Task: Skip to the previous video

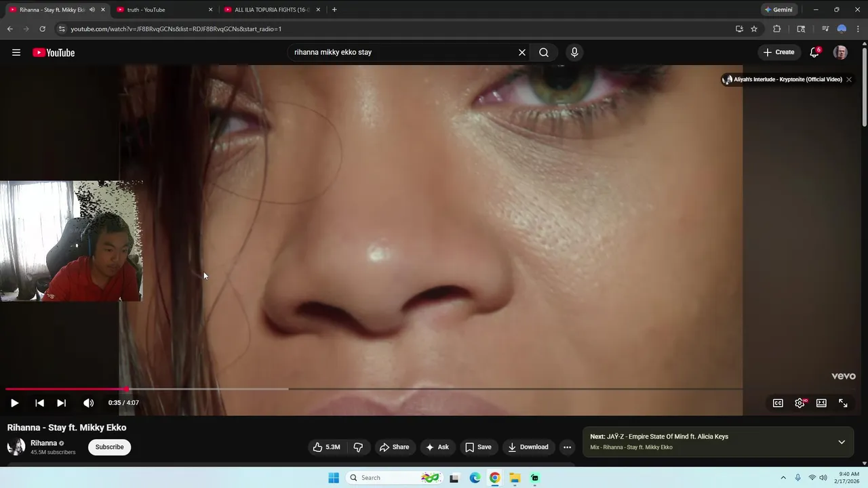Action: pos(39,403)
